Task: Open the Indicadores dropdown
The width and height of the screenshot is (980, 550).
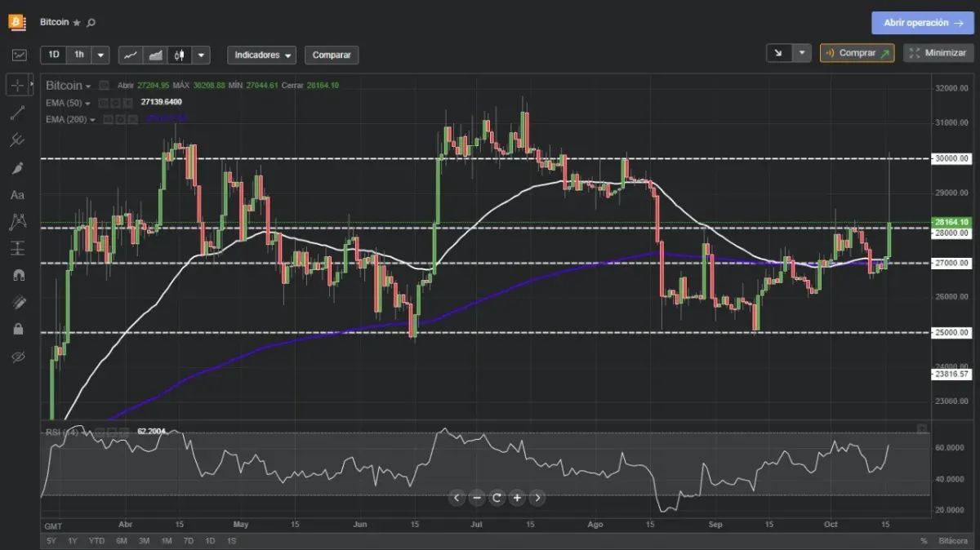Action: coord(261,55)
